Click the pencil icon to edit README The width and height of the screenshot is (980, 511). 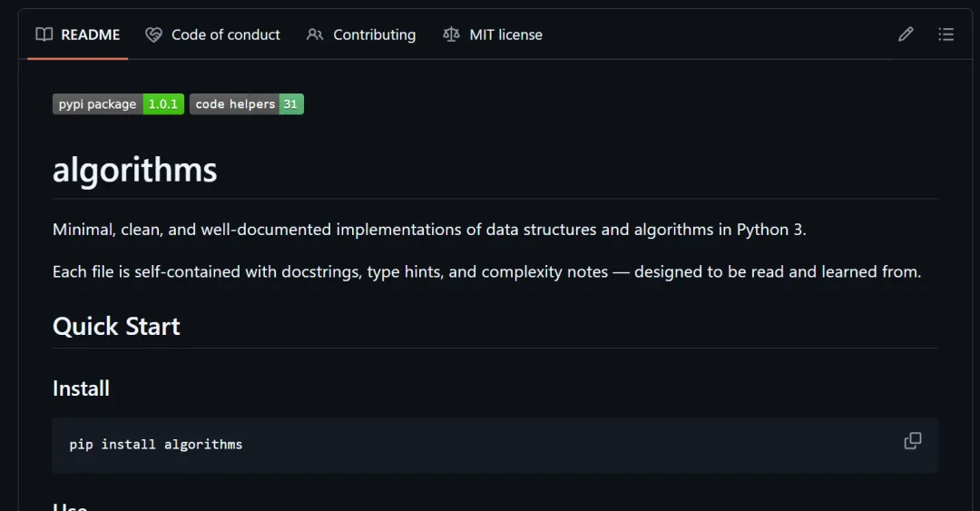point(906,34)
